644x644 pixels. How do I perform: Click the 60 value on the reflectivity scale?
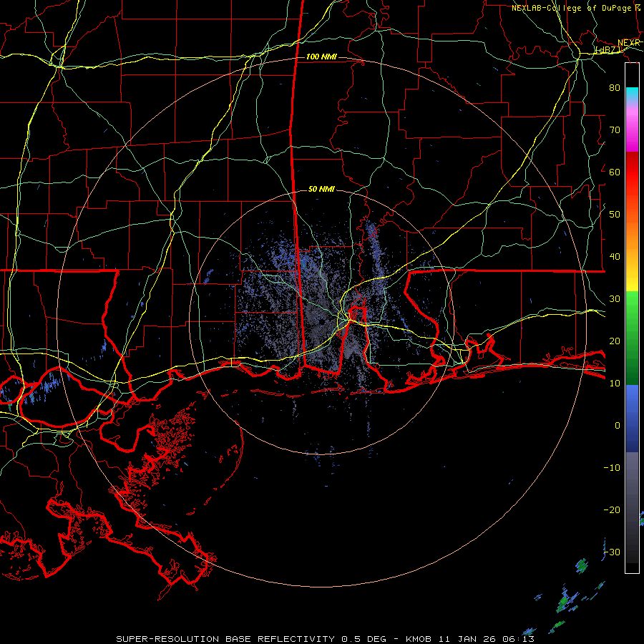click(x=615, y=172)
